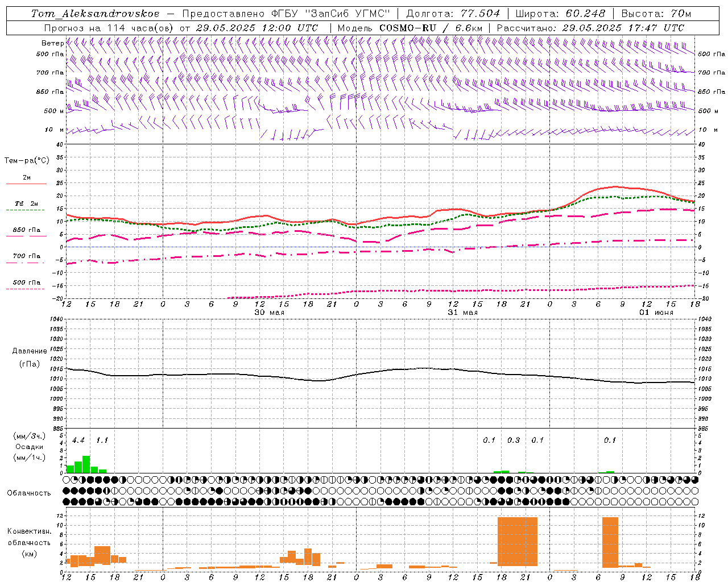Click the forecast start time 29.05.2025 12:00 UTC

257,28
